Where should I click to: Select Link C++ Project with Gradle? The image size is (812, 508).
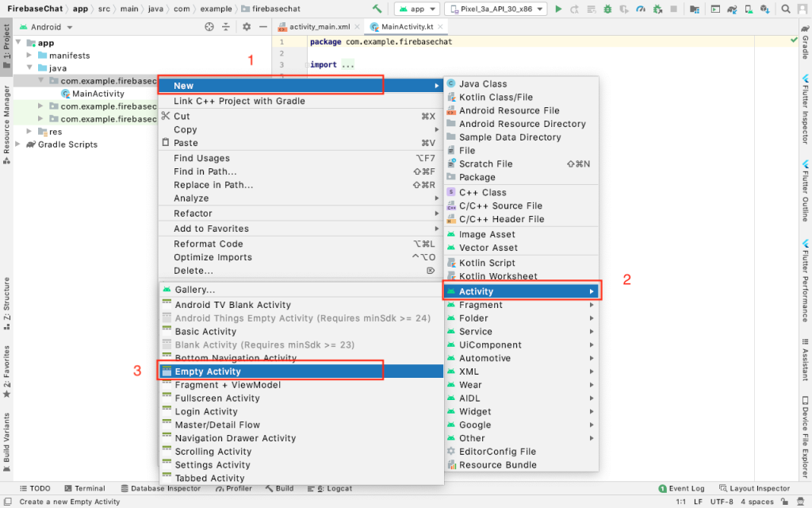click(301, 101)
